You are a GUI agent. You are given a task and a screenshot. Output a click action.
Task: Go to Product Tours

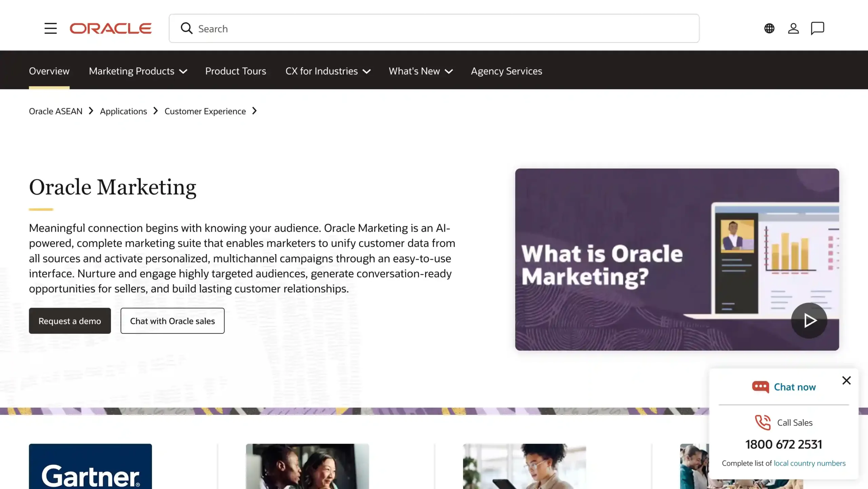(x=236, y=71)
